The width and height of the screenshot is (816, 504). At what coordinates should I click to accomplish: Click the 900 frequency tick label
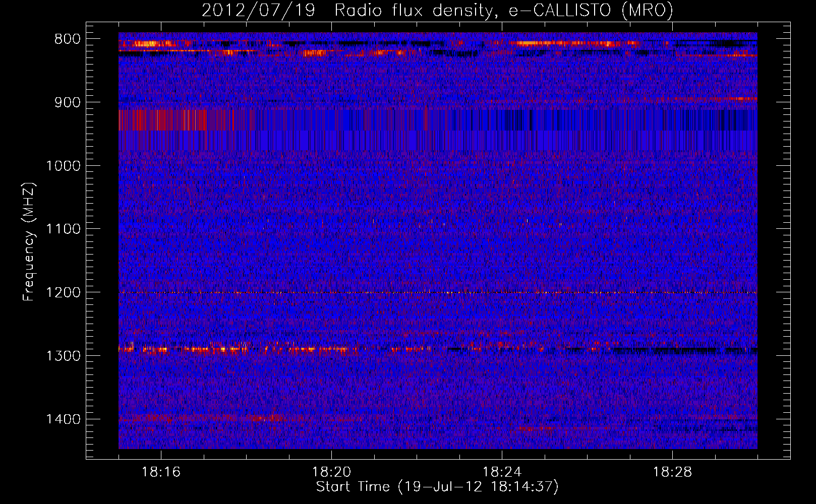tap(67, 103)
